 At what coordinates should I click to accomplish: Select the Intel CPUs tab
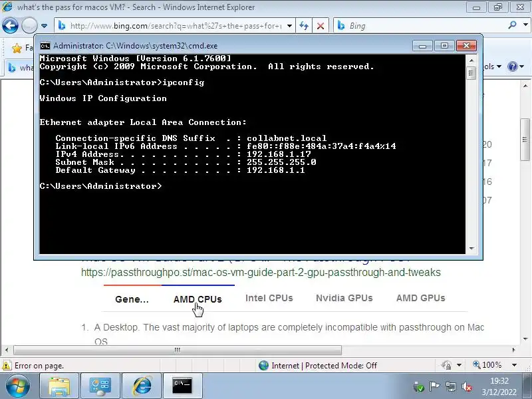(x=269, y=298)
